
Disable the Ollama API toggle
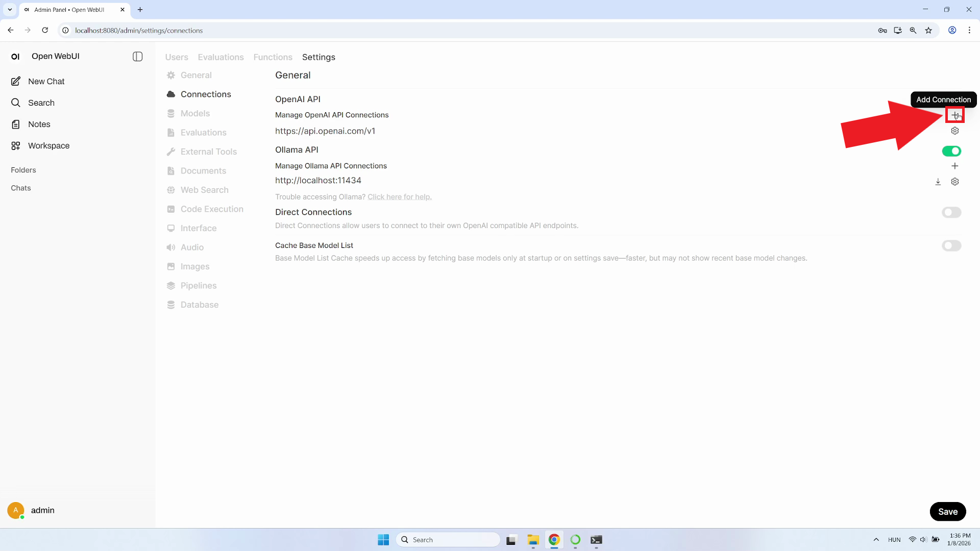click(x=951, y=151)
